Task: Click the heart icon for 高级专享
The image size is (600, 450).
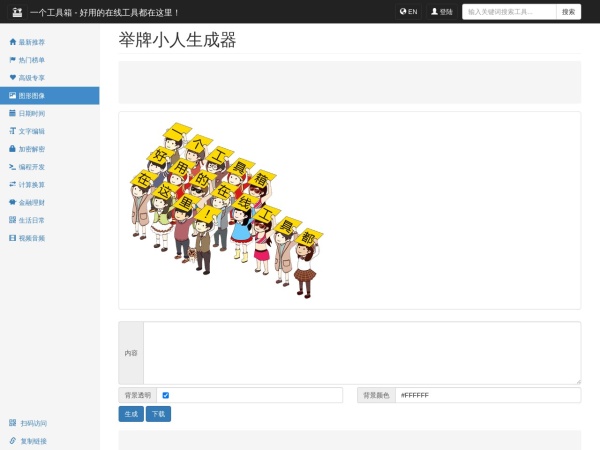Action: tap(12, 78)
